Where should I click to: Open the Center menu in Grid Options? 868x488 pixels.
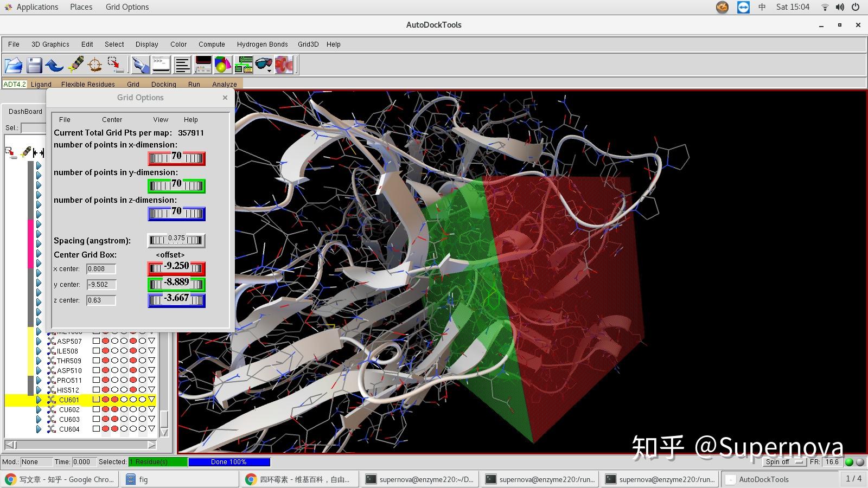[x=112, y=120]
